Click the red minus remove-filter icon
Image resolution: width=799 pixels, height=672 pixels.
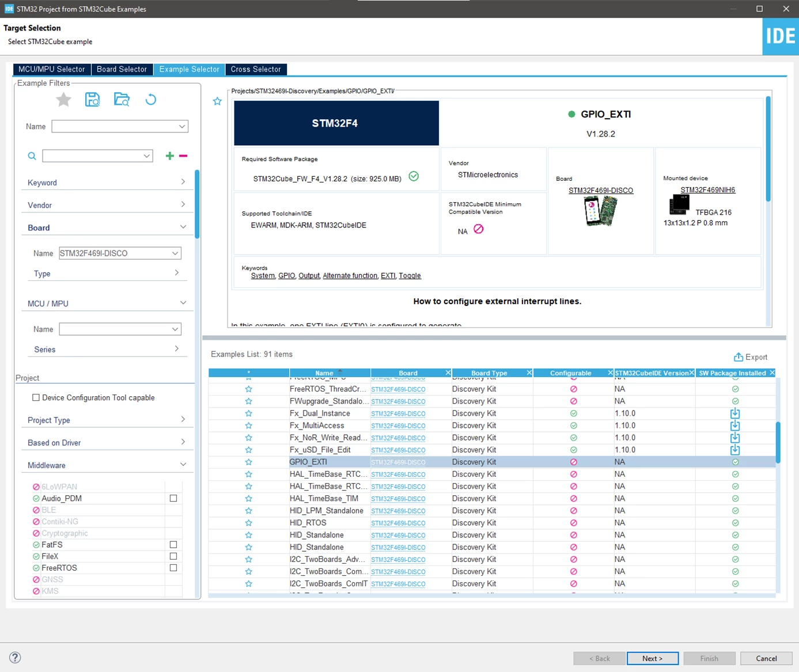pyautogui.click(x=183, y=156)
